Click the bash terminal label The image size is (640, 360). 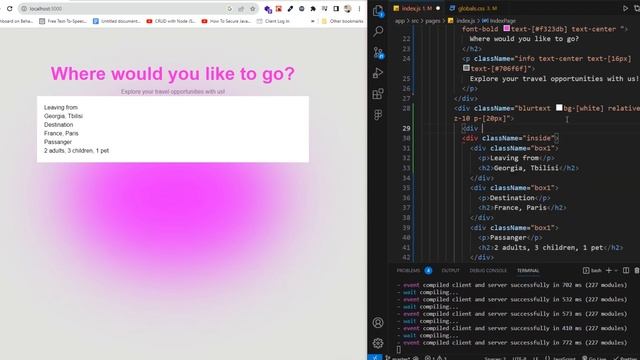point(592,270)
